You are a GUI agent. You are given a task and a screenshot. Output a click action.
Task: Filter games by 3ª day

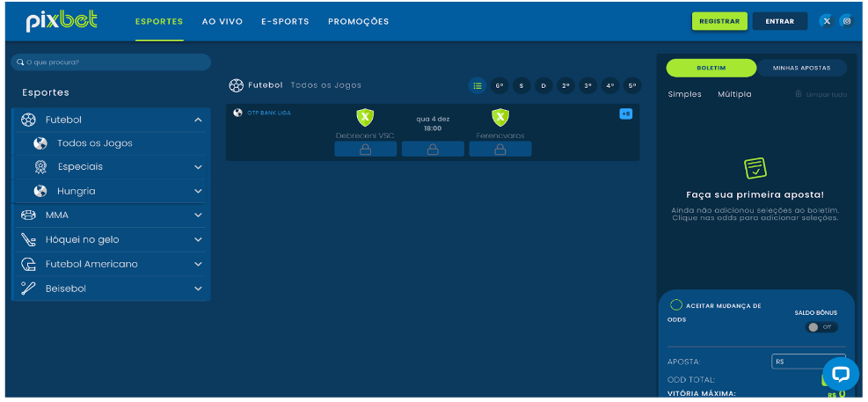[587, 86]
